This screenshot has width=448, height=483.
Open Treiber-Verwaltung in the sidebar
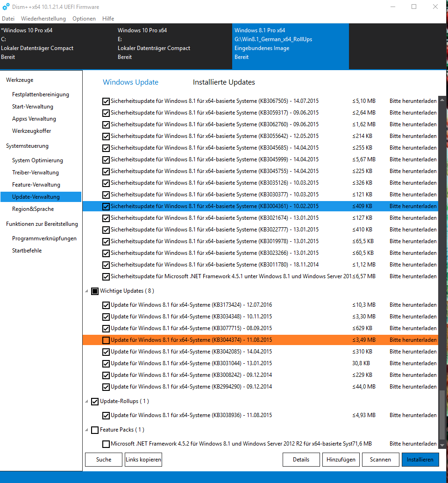pyautogui.click(x=36, y=173)
